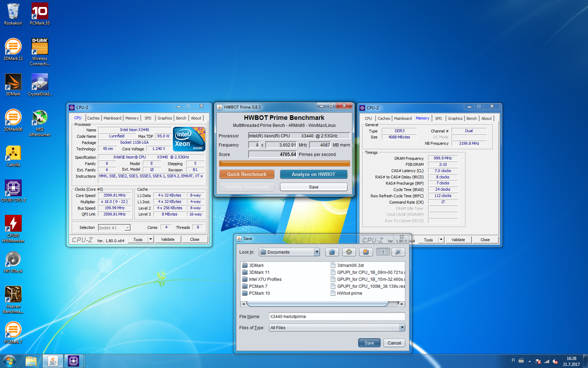This screenshot has width=588, height=368.
Task: Select the PCMark 7 folder in file list
Action: [255, 286]
